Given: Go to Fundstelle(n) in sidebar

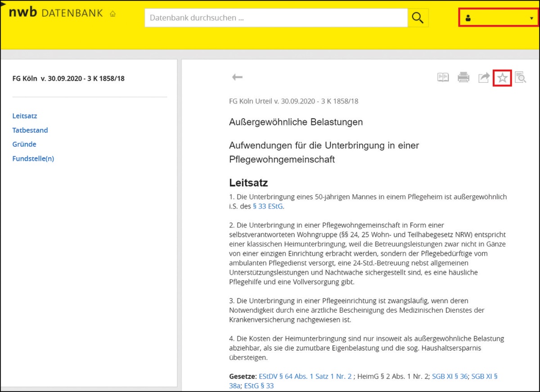Looking at the screenshot, I should pyautogui.click(x=33, y=158).
